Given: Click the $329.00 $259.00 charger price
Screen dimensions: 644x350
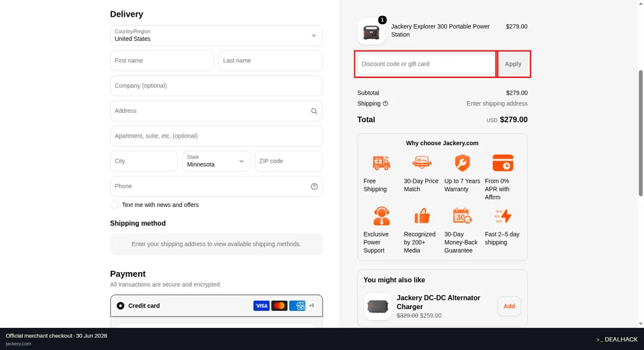Looking at the screenshot, I should (x=419, y=316).
